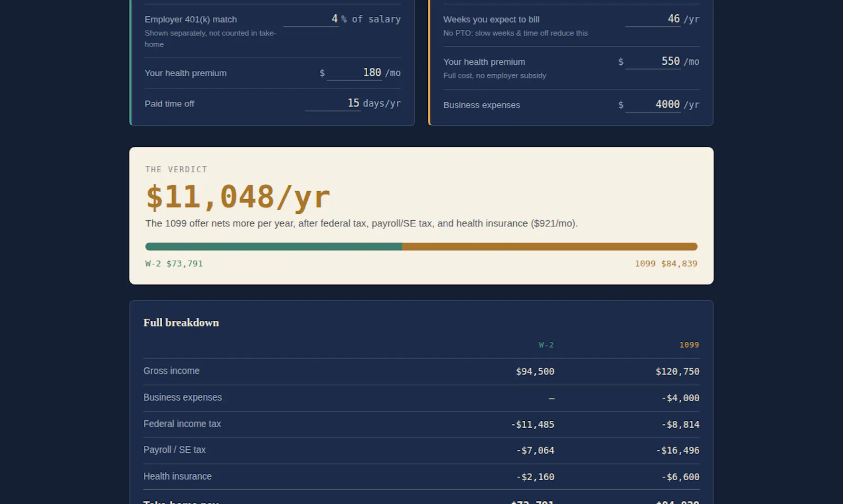The width and height of the screenshot is (843, 504).
Task: Click the 'Business expenses' row label in breakdown
Action: coord(182,397)
